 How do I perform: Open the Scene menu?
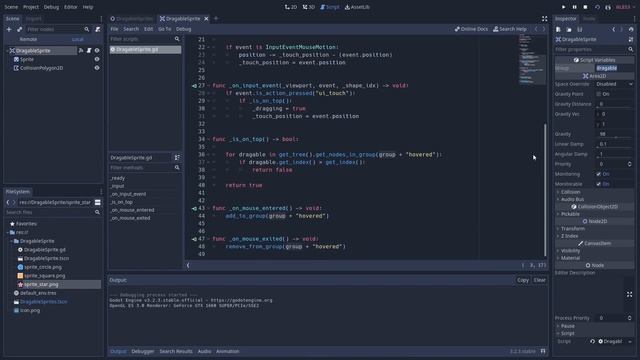click(11, 7)
